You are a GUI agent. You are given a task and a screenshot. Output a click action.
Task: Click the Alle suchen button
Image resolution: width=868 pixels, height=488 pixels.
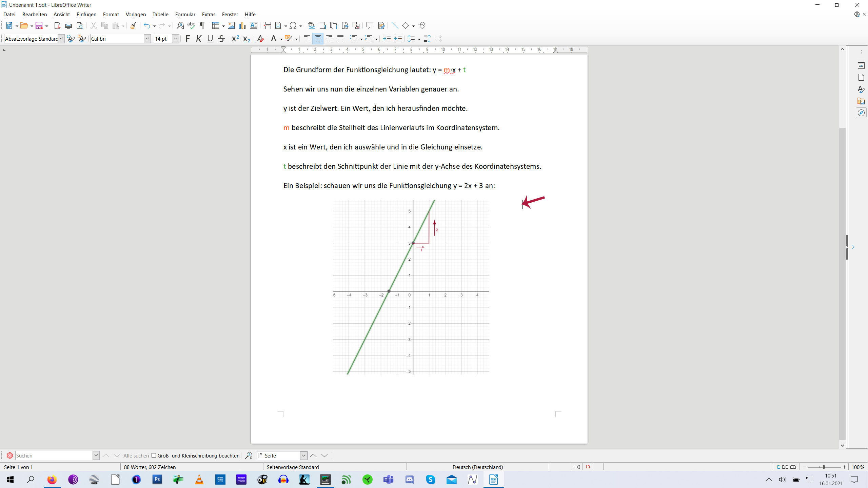coord(136,456)
